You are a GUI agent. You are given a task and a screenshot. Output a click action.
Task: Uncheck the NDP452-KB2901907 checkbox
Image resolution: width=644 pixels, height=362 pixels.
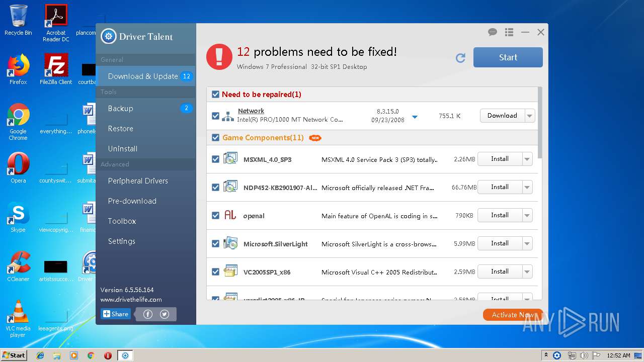pos(215,188)
